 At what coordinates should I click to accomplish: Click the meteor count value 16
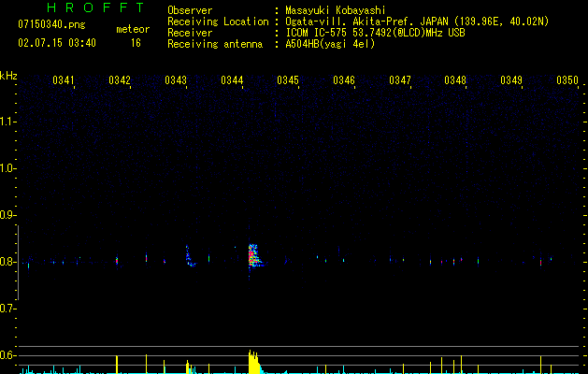click(x=136, y=43)
